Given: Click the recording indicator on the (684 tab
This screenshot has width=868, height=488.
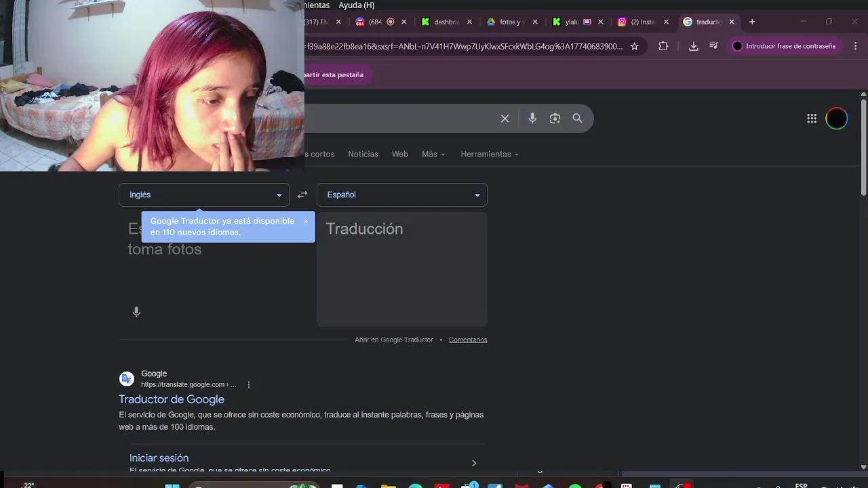Looking at the screenshot, I should pyautogui.click(x=390, y=22).
